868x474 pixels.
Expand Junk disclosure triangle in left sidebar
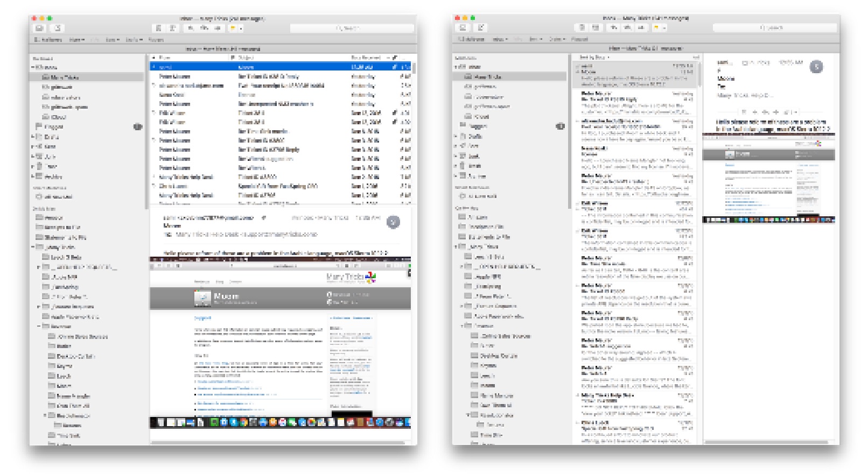pos(32,157)
